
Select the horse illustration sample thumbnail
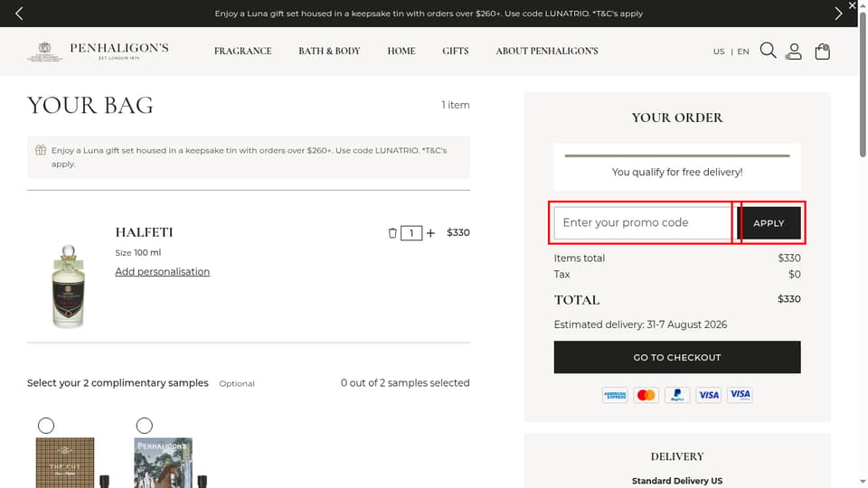pyautogui.click(x=163, y=463)
